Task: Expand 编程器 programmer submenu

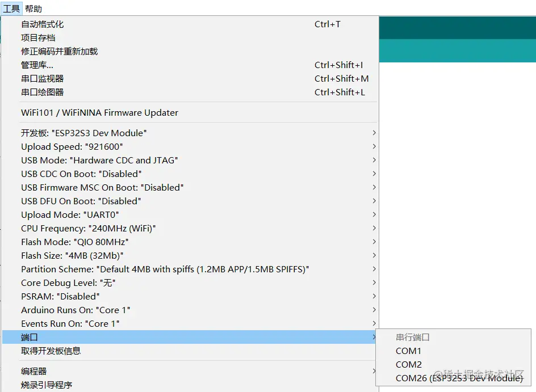Action: click(x=190, y=371)
